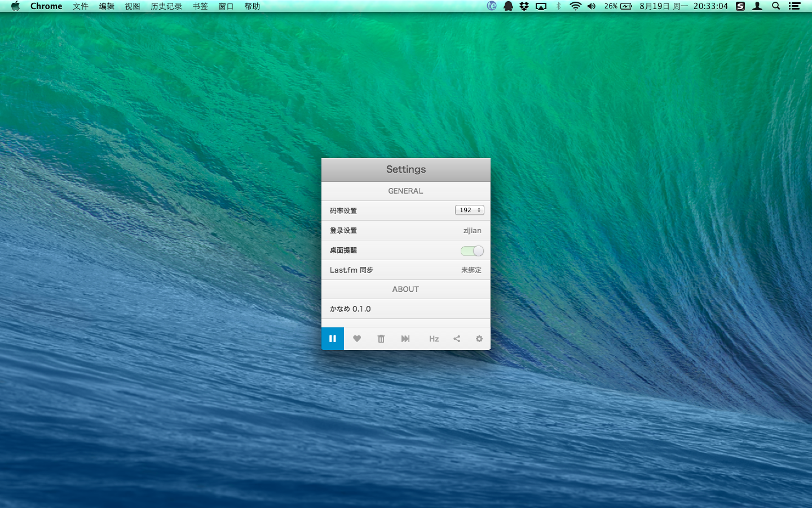The image size is (812, 508).
Task: Open the 书签 menu
Action: point(200,6)
